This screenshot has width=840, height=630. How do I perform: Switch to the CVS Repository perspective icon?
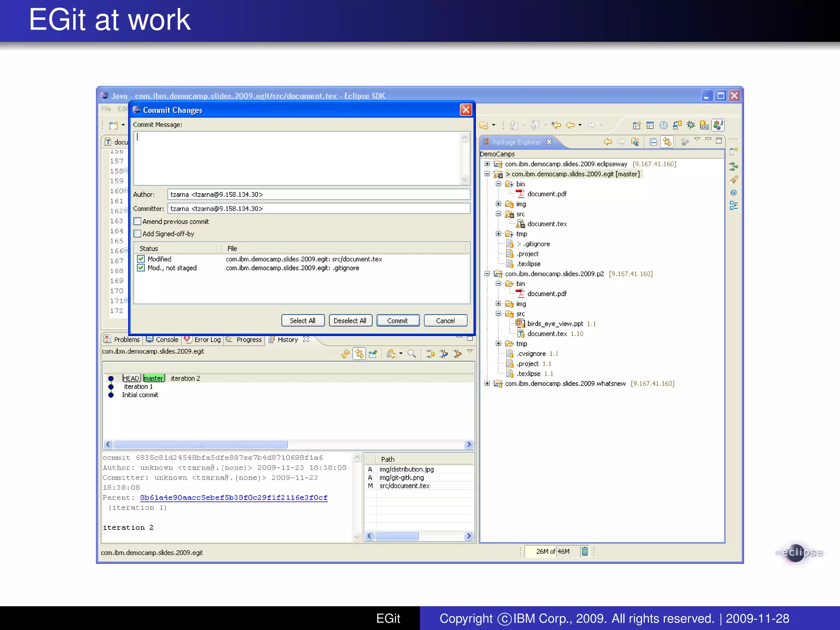(x=704, y=125)
